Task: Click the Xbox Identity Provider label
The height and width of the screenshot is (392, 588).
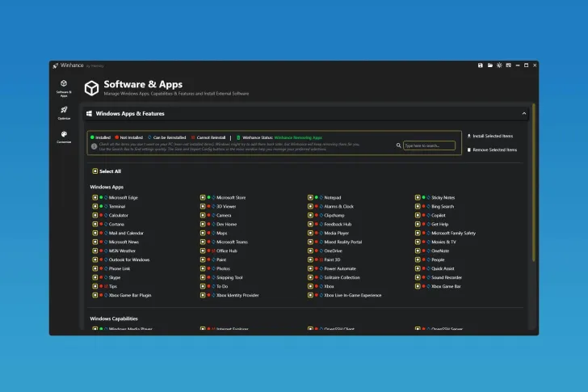Action: point(237,295)
